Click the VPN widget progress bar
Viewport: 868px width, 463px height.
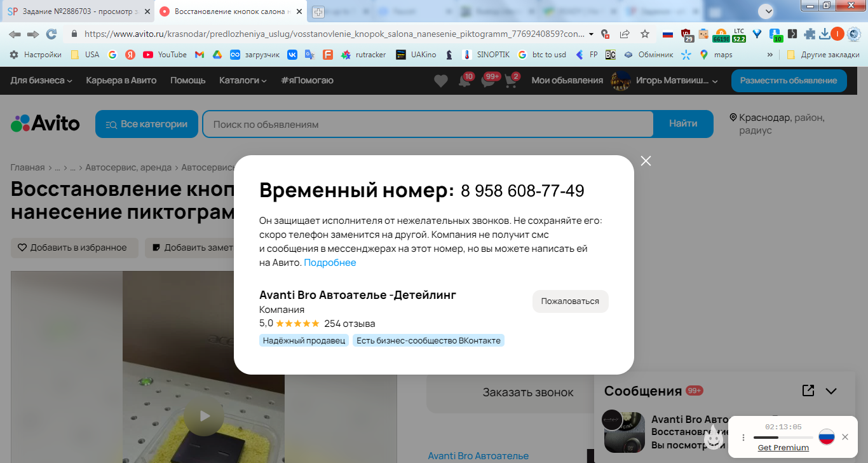point(783,438)
